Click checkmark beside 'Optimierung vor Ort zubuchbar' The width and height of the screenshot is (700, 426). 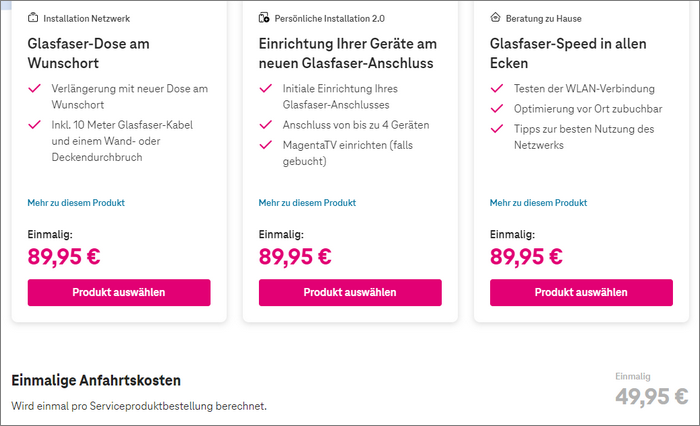point(496,108)
